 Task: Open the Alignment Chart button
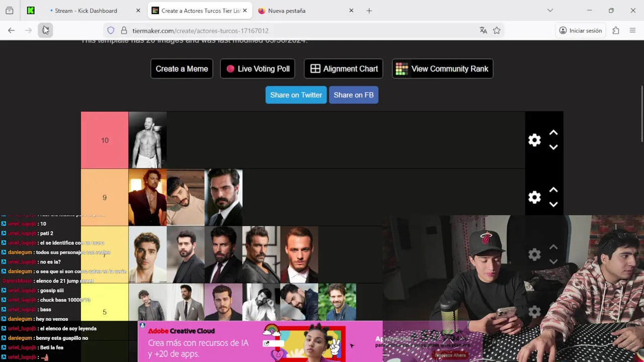344,69
